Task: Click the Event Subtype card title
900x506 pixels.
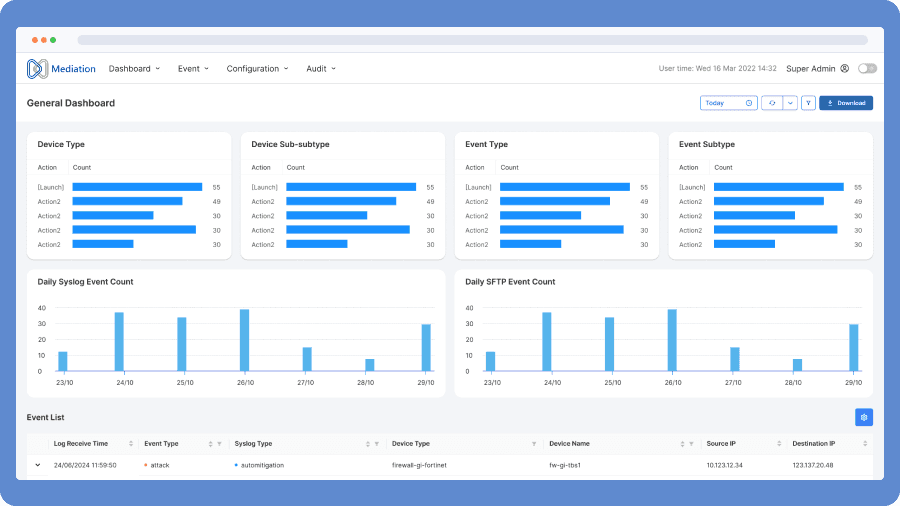Action: pos(707,145)
